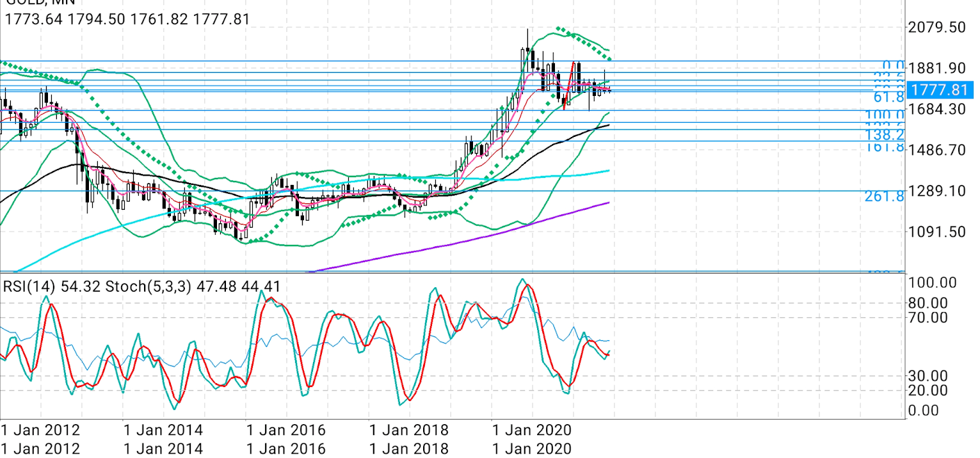Tap the 138.2 Fibonacci level label
Viewport: 980px width, 458px height.
(885, 134)
